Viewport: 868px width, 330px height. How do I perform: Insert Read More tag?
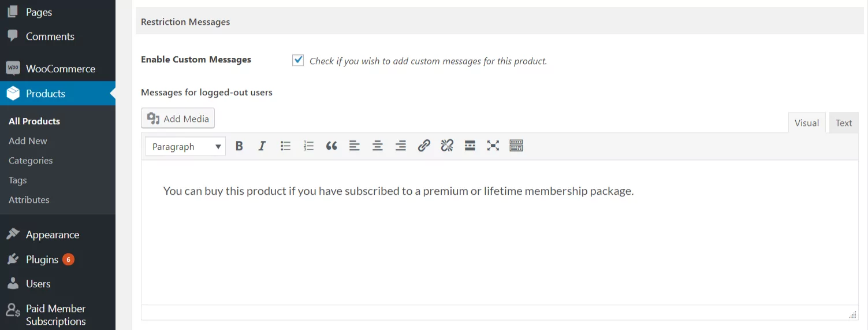470,146
